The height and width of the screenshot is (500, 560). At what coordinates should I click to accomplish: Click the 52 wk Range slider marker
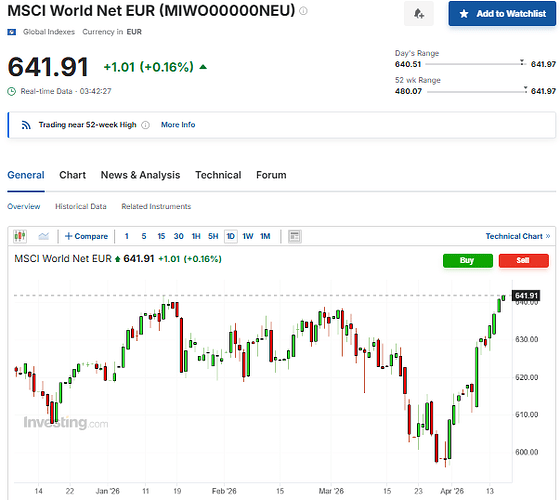coord(525,89)
